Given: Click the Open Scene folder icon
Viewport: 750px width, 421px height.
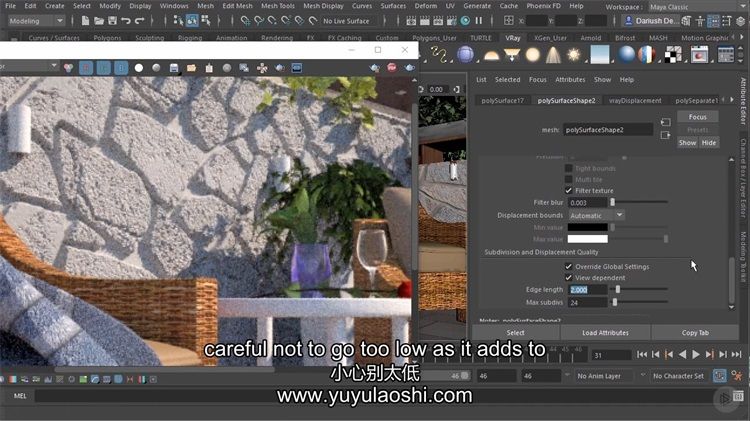Looking at the screenshot, I should 99,21.
